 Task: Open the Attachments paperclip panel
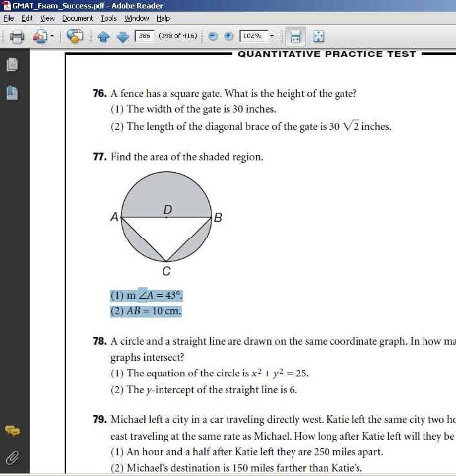click(x=12, y=457)
